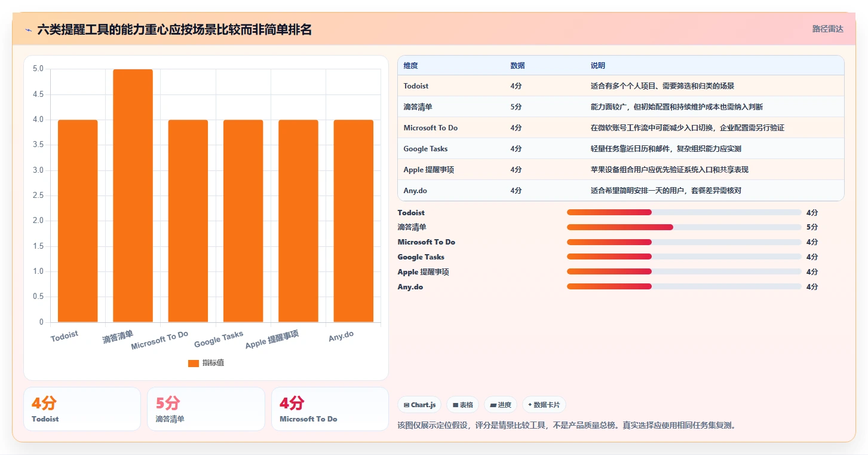Open the 滴答清单 5分 data card
The image size is (868, 455).
(206, 409)
